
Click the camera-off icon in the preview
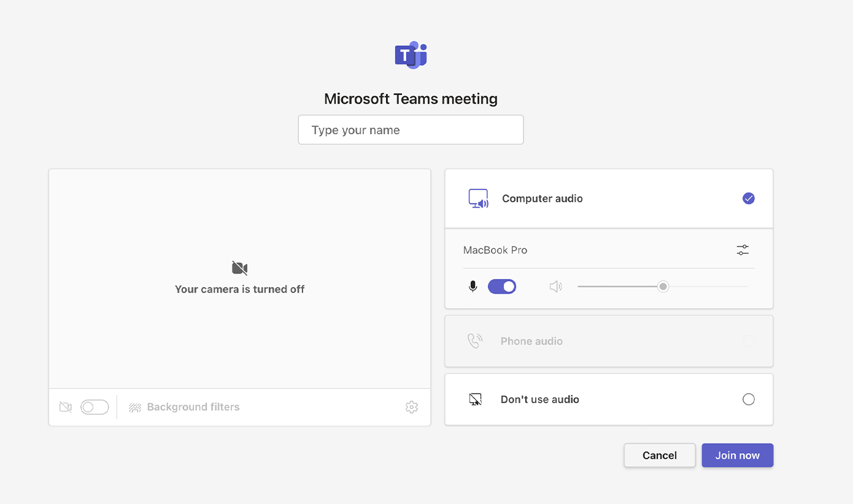[239, 268]
